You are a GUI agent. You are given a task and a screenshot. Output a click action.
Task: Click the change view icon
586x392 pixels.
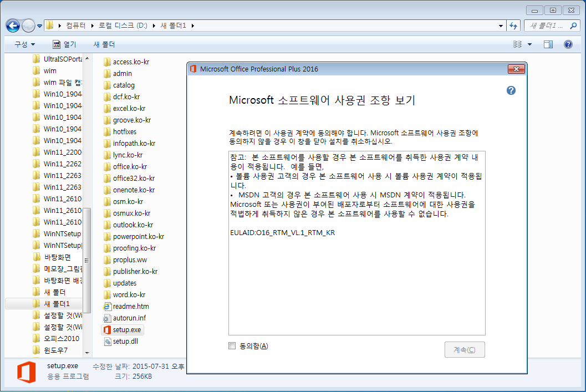[x=518, y=44]
